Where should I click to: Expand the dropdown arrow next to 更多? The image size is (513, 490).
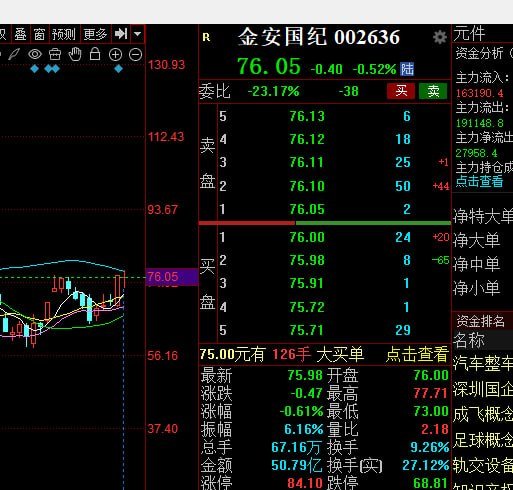point(138,34)
